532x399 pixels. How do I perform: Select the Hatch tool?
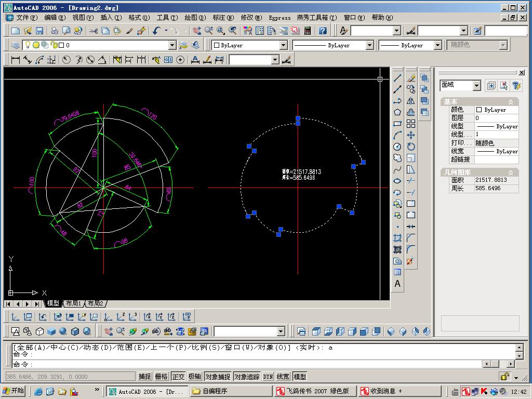[x=397, y=238]
